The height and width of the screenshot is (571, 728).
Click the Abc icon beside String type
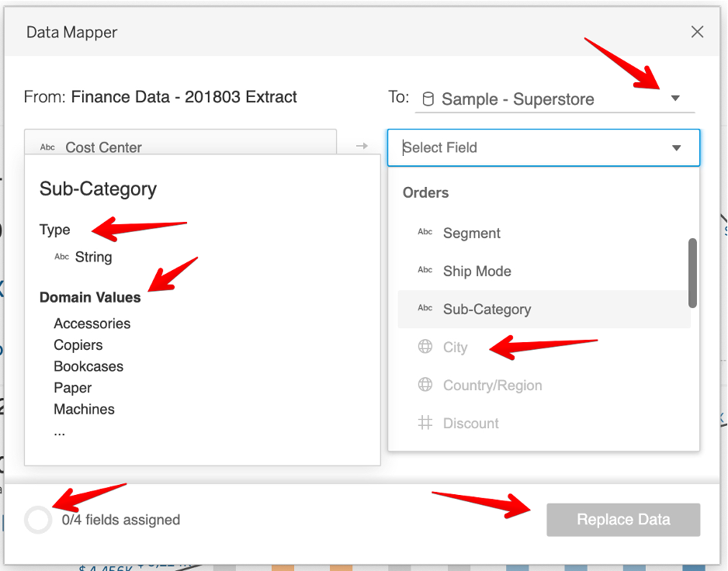(61, 257)
